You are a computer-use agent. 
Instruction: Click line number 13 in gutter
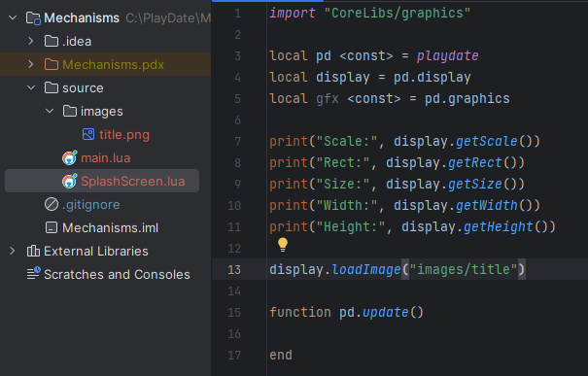click(x=234, y=269)
